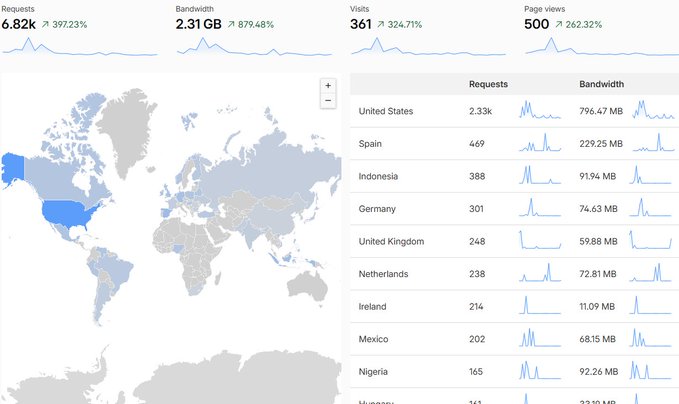Select the United Kingdom row label
The width and height of the screenshot is (679, 404).
point(391,242)
